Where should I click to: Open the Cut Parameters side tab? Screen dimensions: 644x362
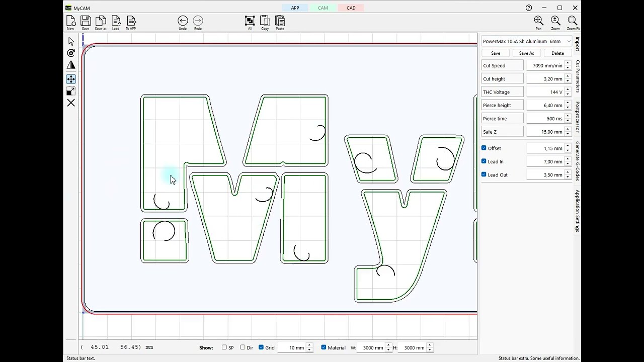[578, 76]
